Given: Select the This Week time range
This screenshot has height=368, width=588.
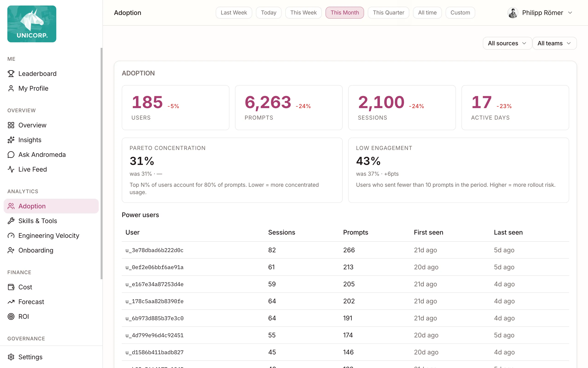Looking at the screenshot, I should tap(303, 13).
